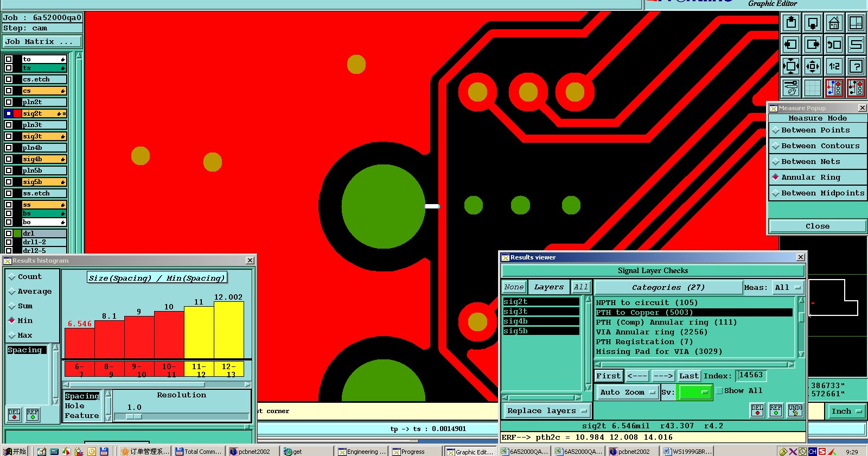868x456 pixels.
Task: Open the Replace layers dropdown
Action: [x=547, y=411]
